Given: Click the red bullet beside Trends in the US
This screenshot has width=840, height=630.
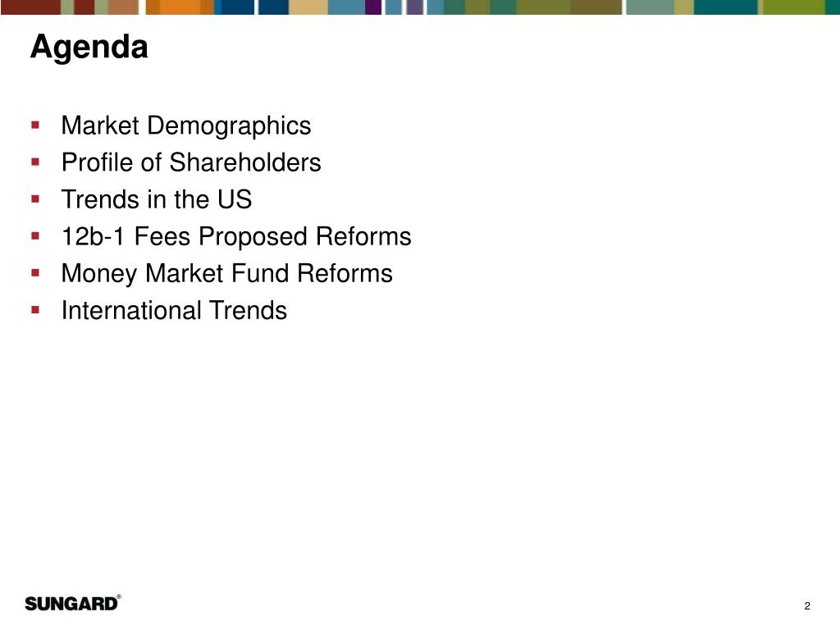Looking at the screenshot, I should click(x=35, y=199).
